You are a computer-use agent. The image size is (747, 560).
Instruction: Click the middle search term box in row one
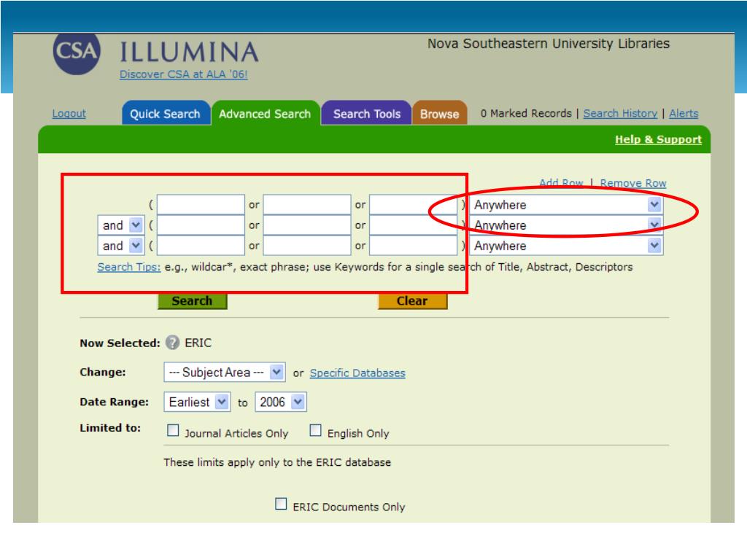coord(307,205)
